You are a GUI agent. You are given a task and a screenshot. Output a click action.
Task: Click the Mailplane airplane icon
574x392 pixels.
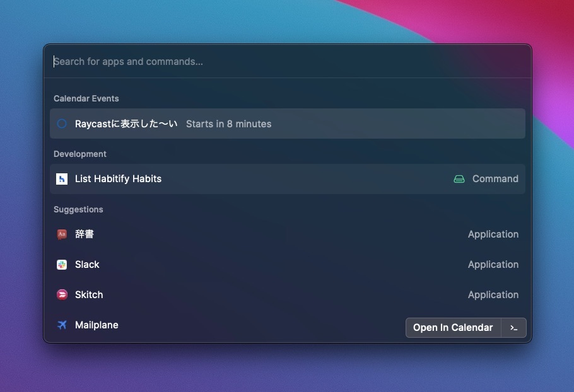[62, 325]
